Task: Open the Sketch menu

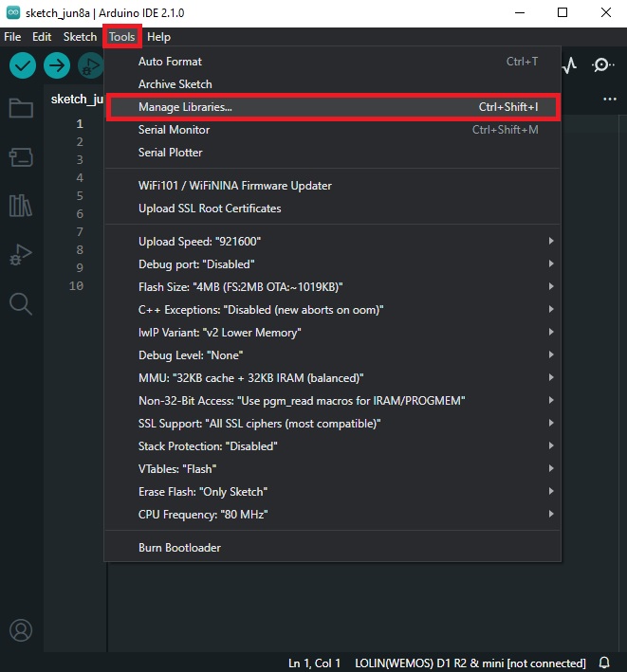Action: [80, 37]
